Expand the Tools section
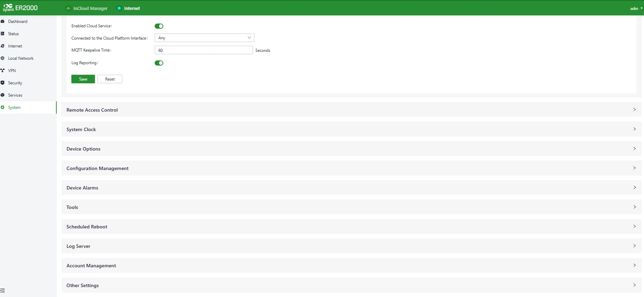Image resolution: width=644 pixels, height=297 pixels. [351, 207]
